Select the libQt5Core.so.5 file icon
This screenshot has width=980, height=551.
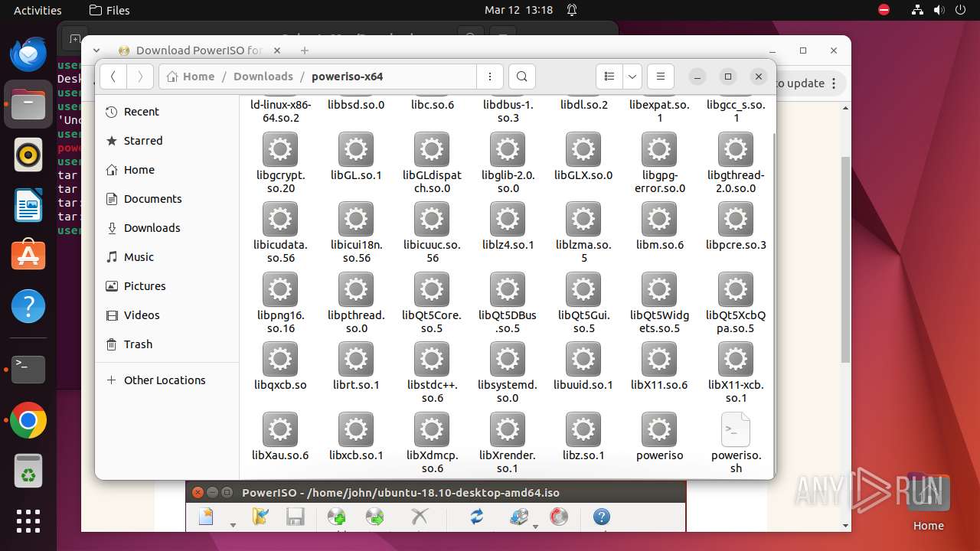[x=432, y=289]
